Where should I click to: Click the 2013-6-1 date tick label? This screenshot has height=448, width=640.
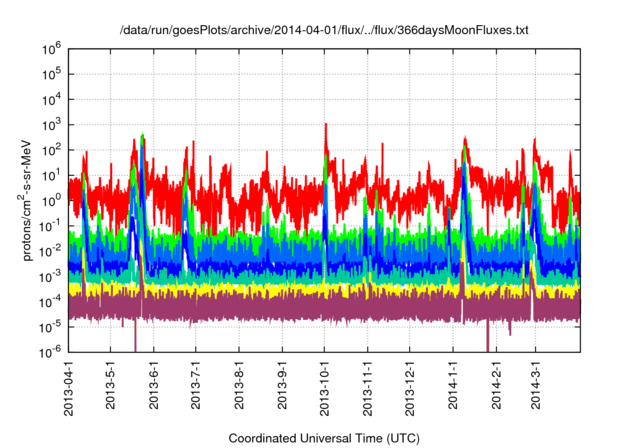click(x=153, y=385)
